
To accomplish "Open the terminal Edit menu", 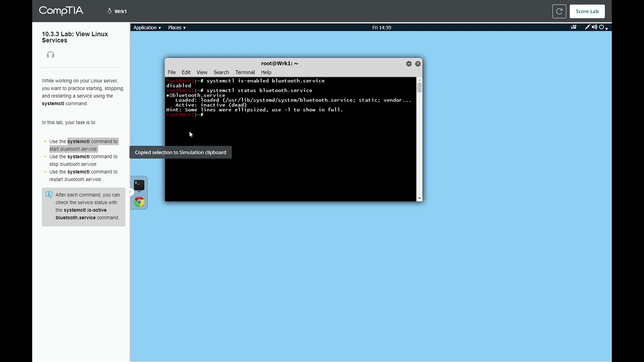I will [186, 72].
